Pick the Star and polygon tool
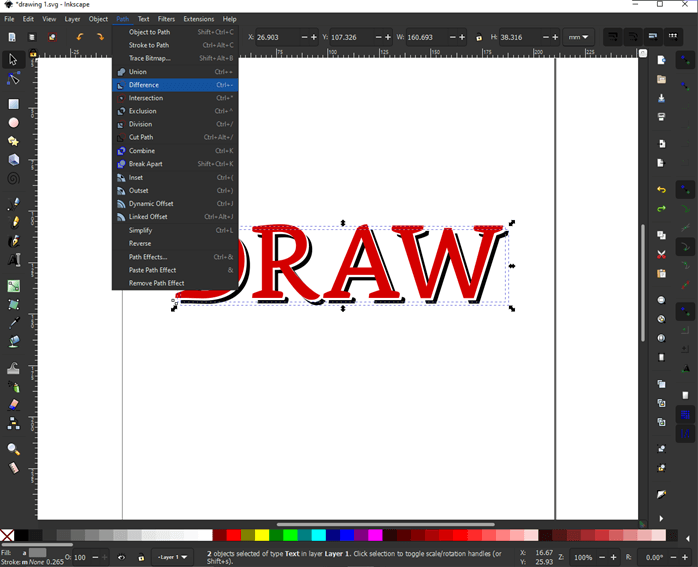This screenshot has width=698, height=567. (13, 141)
